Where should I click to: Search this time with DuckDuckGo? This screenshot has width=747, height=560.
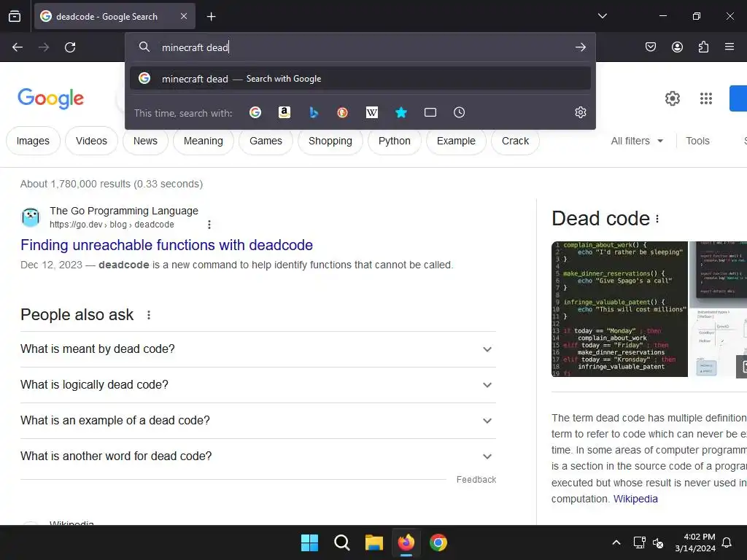[343, 112]
